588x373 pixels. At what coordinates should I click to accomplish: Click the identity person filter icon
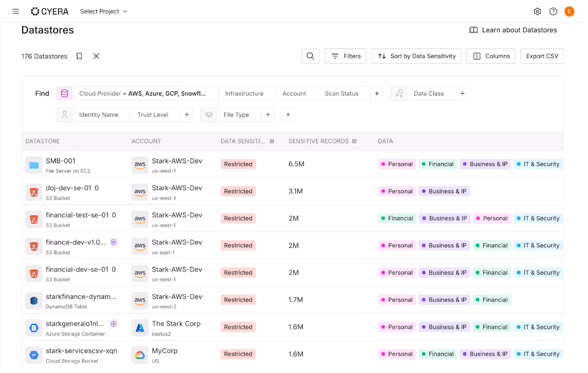[65, 115]
